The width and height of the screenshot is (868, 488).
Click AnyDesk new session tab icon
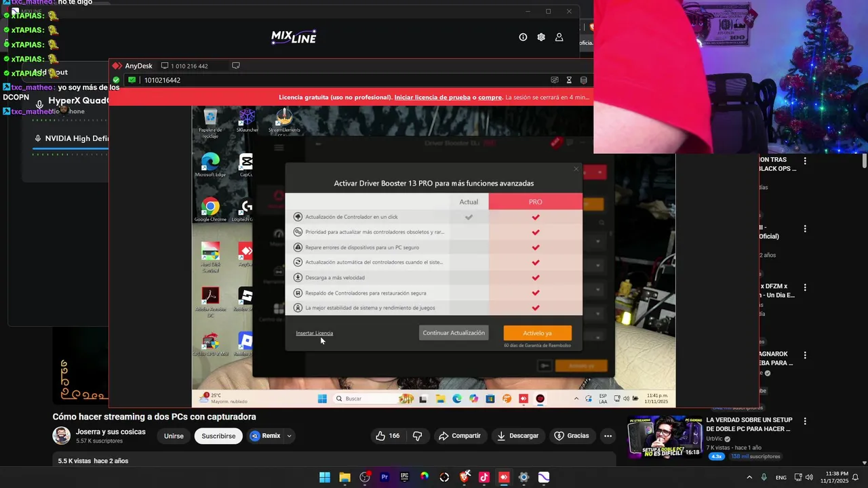[x=236, y=66]
